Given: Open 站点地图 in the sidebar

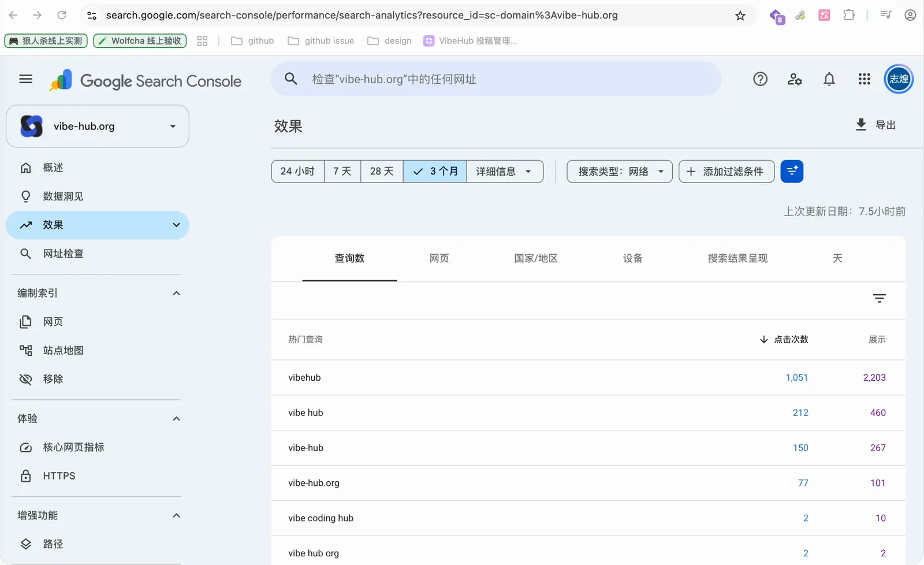Looking at the screenshot, I should (x=98, y=350).
